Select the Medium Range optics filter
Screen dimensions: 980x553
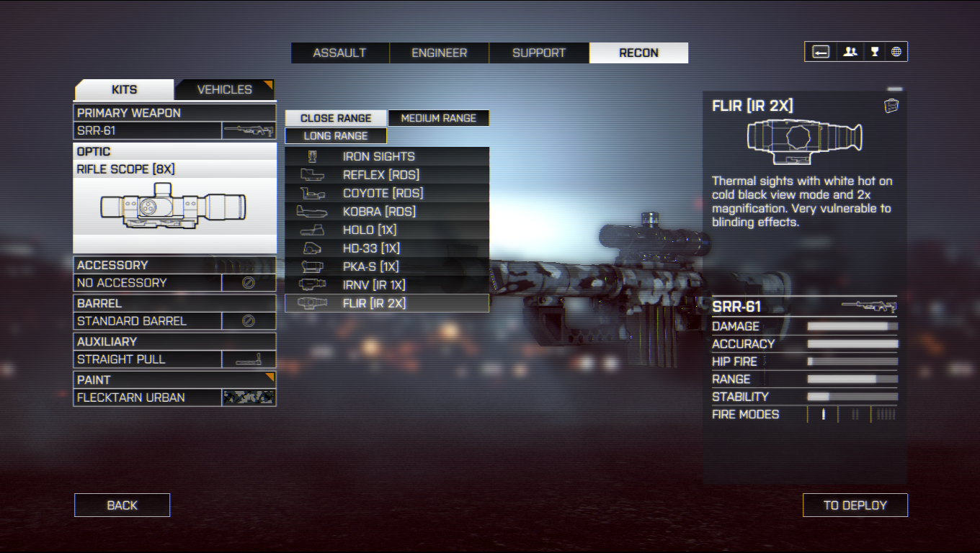(439, 118)
